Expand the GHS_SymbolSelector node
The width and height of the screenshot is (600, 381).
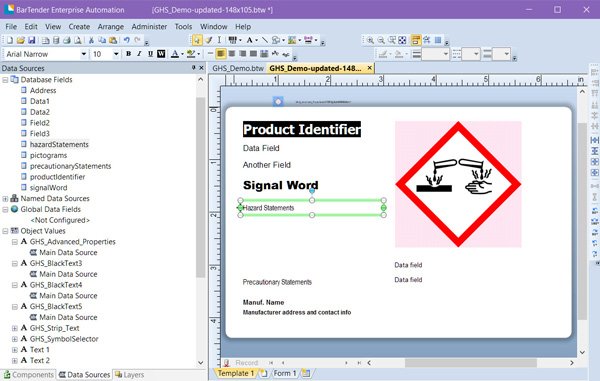tap(15, 339)
